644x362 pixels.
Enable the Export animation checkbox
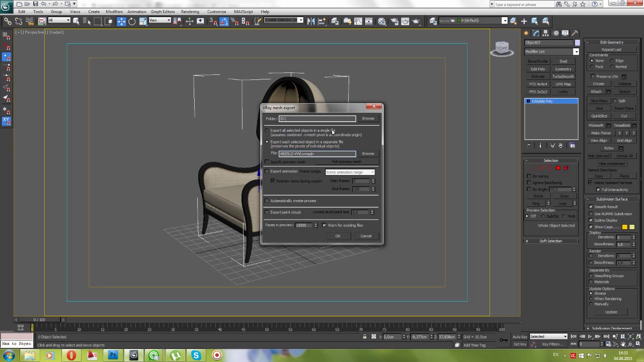267,171
